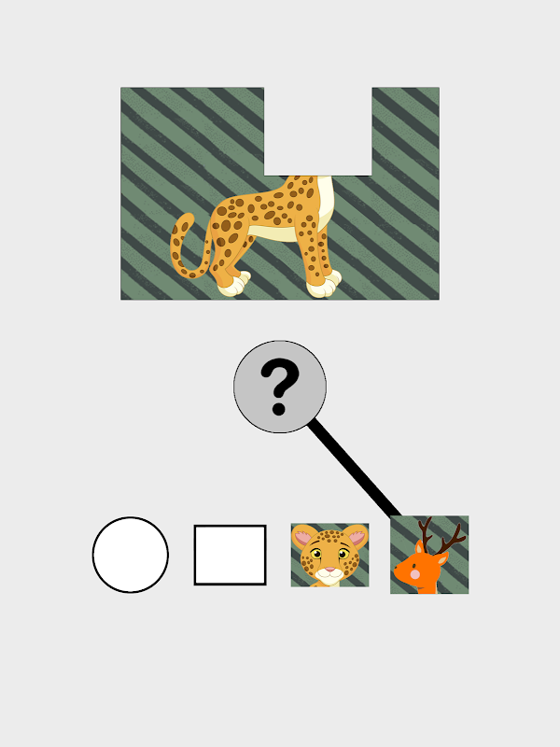Click the question mark hint circle
560x747 pixels.
click(280, 387)
